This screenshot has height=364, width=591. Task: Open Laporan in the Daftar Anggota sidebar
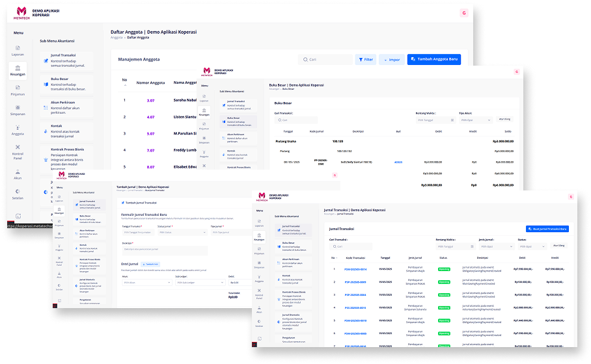click(x=18, y=50)
